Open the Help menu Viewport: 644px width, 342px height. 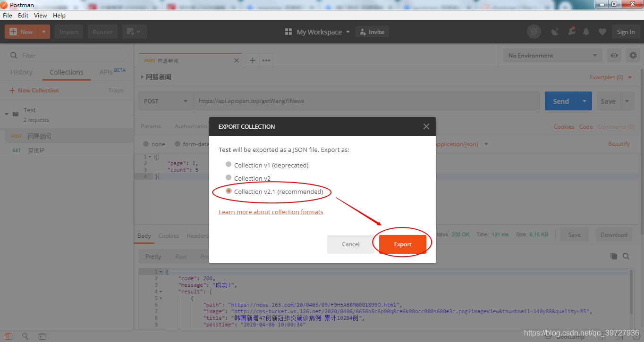pos(59,15)
